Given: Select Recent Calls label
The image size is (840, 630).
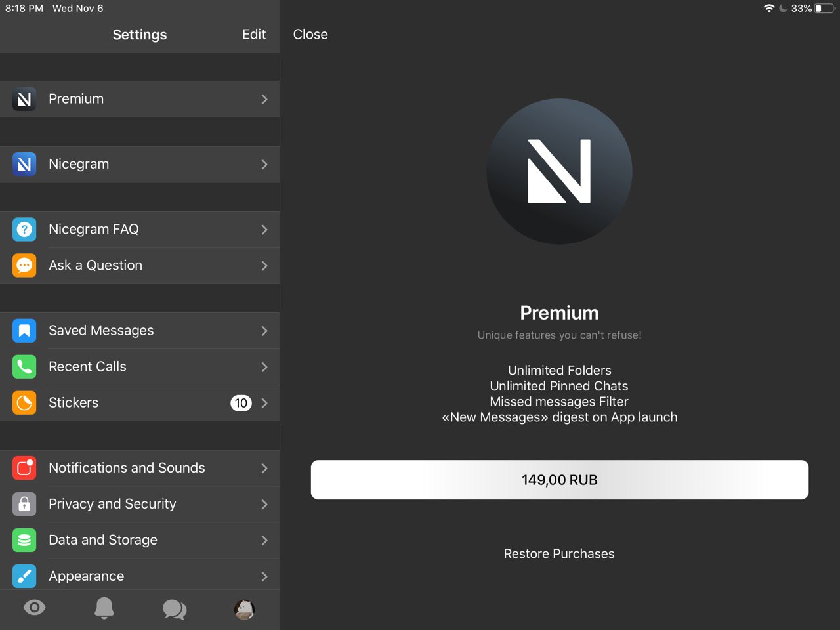Looking at the screenshot, I should 87,366.
